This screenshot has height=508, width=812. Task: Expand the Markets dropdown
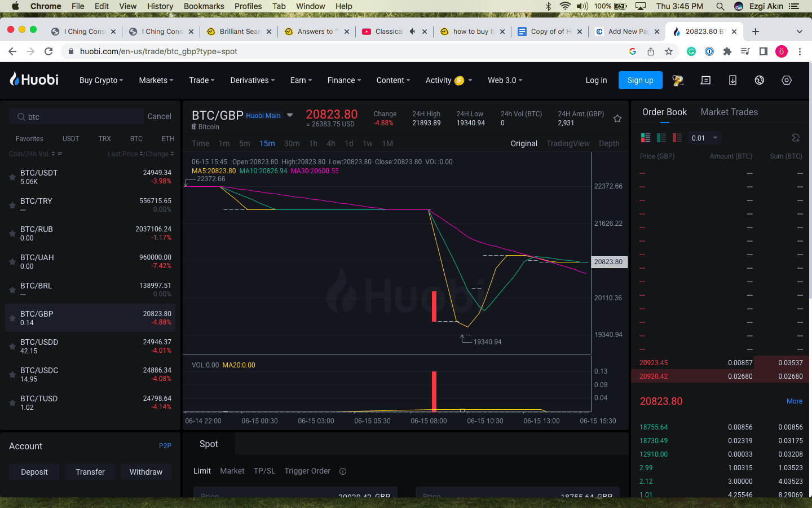coord(156,80)
